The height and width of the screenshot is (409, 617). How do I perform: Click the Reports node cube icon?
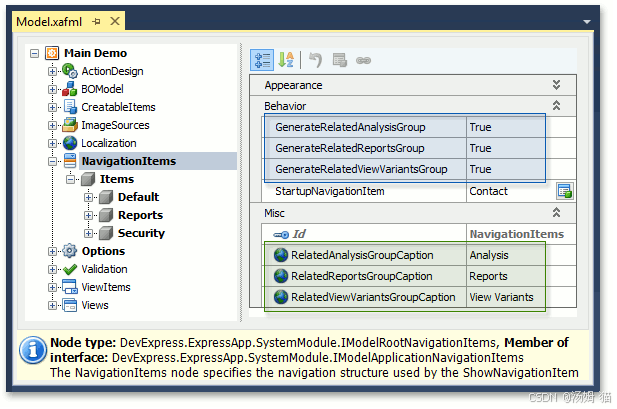tap(106, 215)
